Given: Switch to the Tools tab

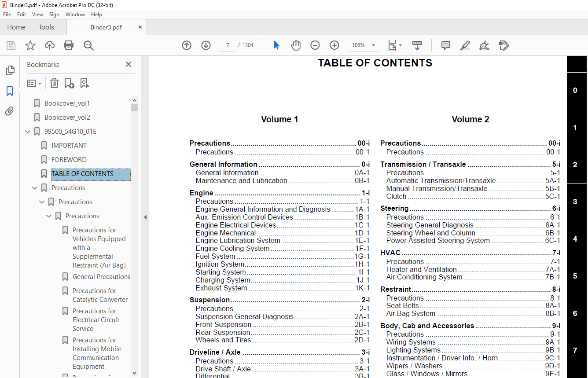Looking at the screenshot, I should pos(46,27).
